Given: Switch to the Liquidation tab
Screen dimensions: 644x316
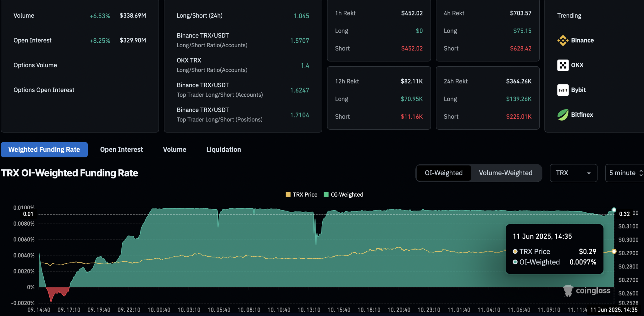Looking at the screenshot, I should [224, 150].
